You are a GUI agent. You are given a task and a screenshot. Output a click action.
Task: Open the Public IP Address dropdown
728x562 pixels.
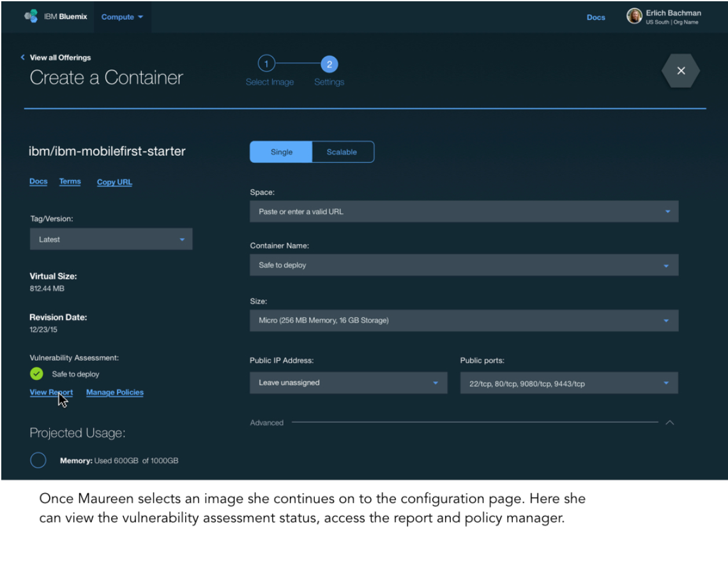tap(348, 383)
